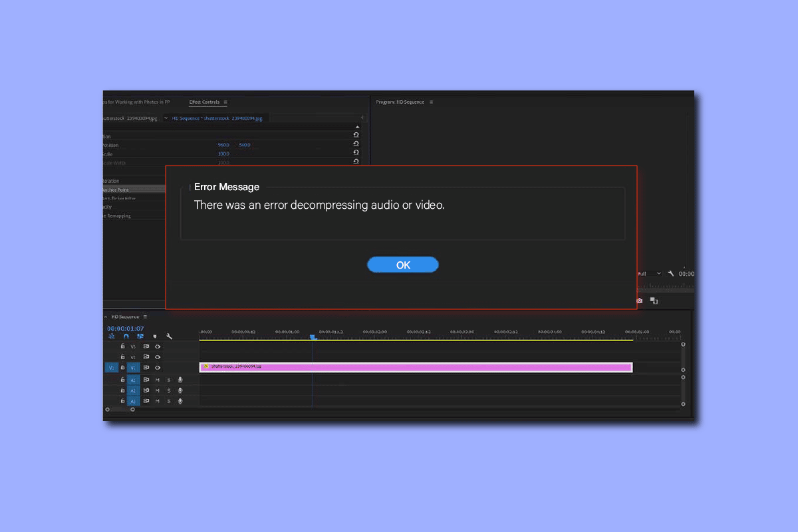798x532 pixels.
Task: Select the pink shutterstock clip on V1
Action: 416,367
